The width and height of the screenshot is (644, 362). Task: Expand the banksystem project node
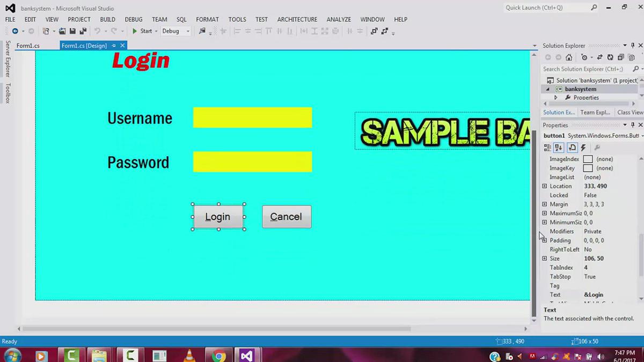pyautogui.click(x=548, y=89)
